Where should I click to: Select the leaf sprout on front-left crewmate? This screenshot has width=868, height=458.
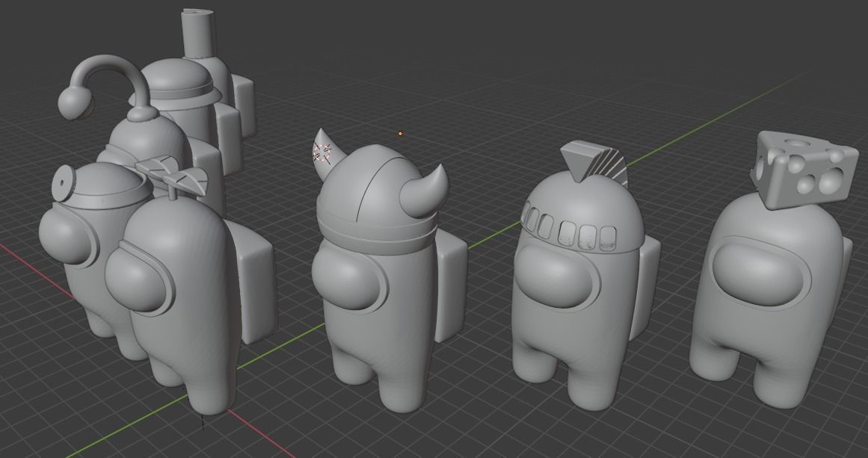[x=172, y=175]
